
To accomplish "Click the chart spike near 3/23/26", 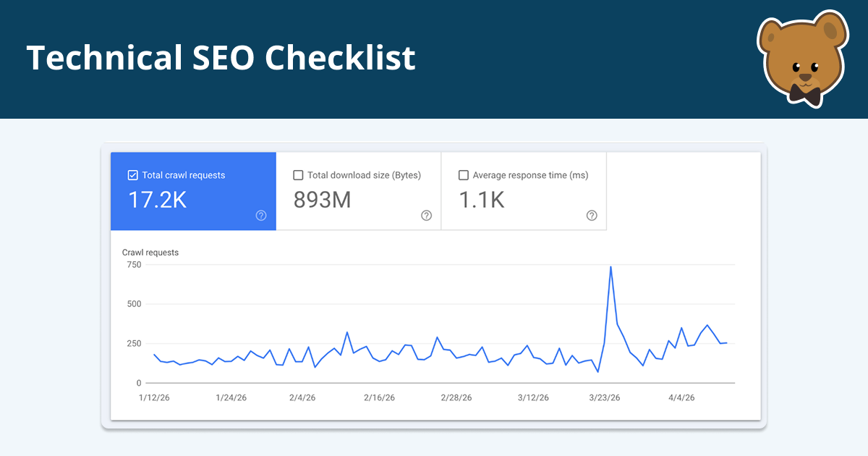I will (611, 268).
